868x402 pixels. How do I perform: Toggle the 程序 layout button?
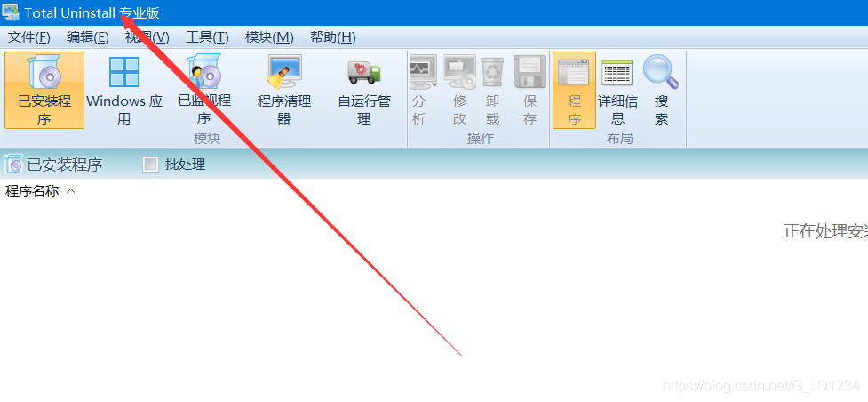pyautogui.click(x=574, y=91)
